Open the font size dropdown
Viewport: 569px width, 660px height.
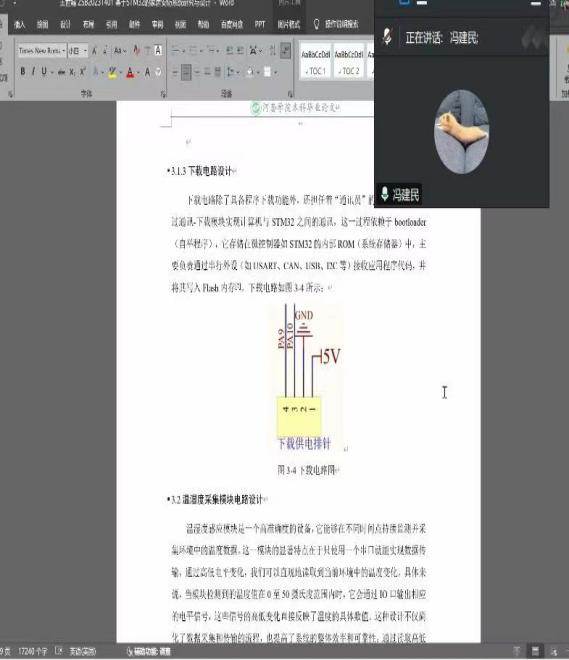click(x=78, y=51)
